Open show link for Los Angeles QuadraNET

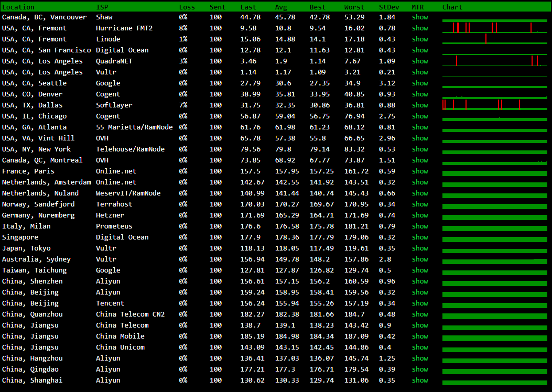pos(419,61)
